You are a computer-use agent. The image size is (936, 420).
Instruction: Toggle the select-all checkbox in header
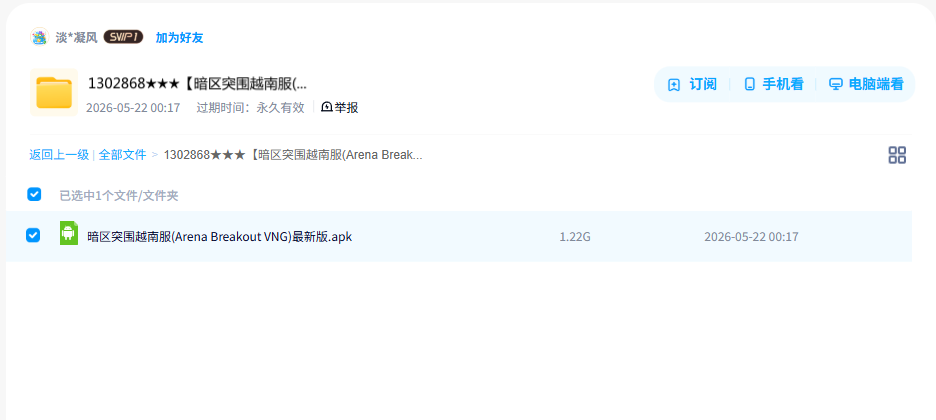click(34, 194)
